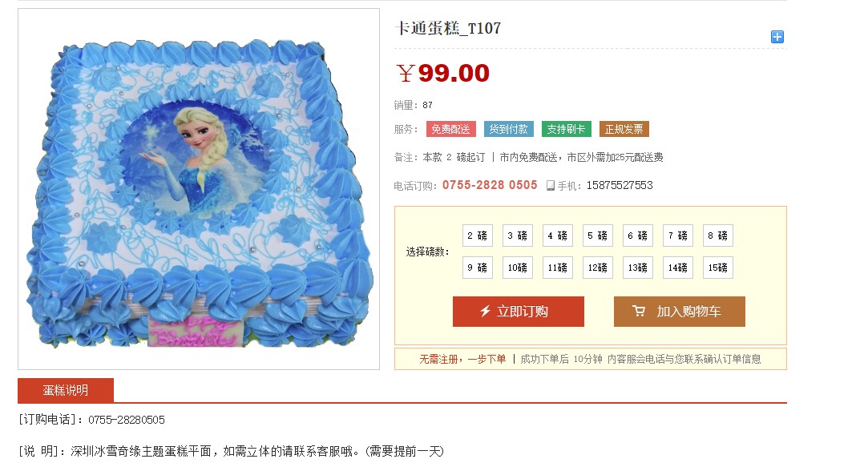Click the 正规发票 service tag
The height and width of the screenshot is (471, 868).
(x=624, y=129)
